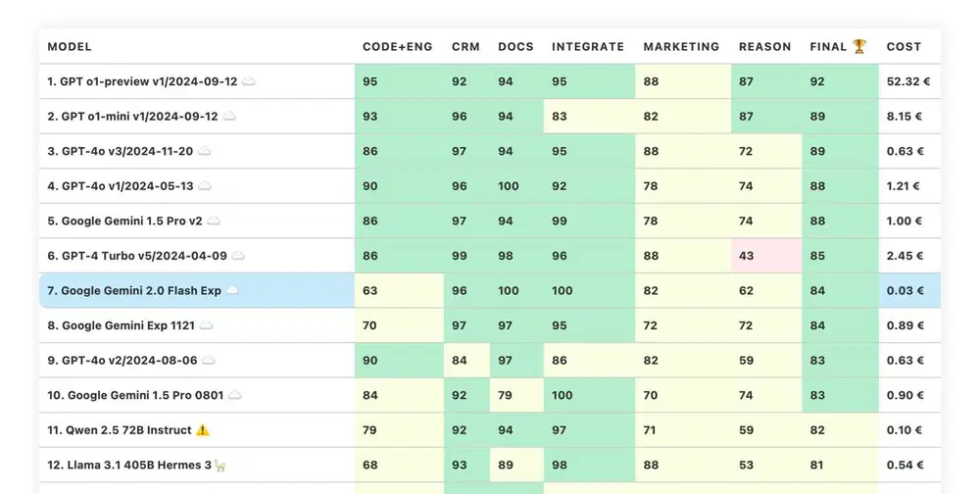This screenshot has width=980, height=494.
Task: Click the cloud icon next to GPT-4 Turbo v5
Action: (x=238, y=256)
